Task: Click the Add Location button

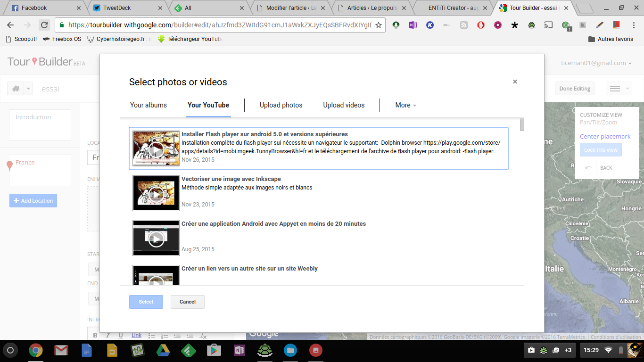Action: coord(33,201)
